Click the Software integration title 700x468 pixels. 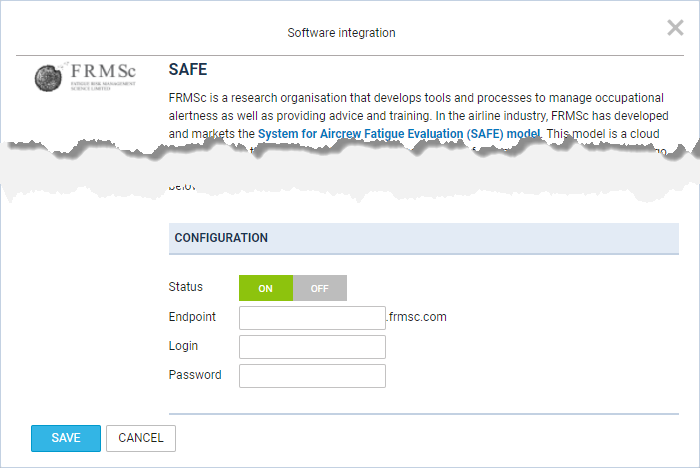point(342,33)
